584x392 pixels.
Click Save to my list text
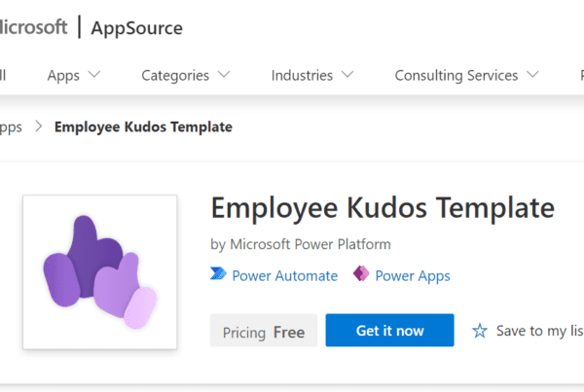539,331
